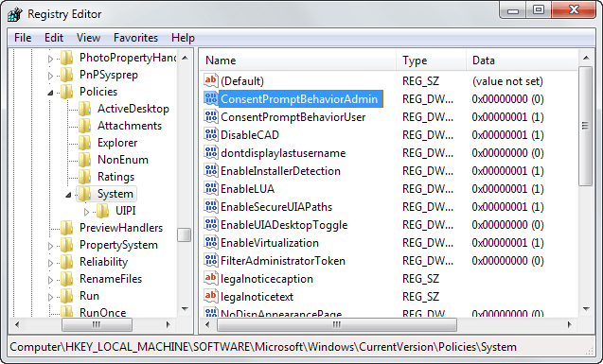This screenshot has height=364, width=603.
Task: Select the RunOnce key in the tree
Action: (x=102, y=313)
